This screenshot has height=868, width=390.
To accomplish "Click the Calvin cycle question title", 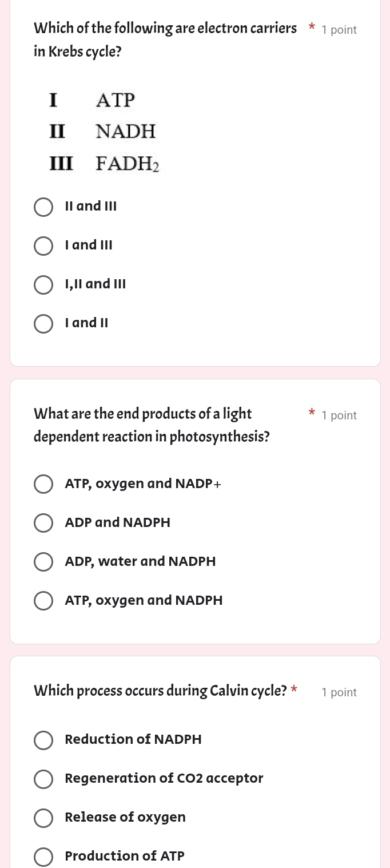I will tap(160, 691).
